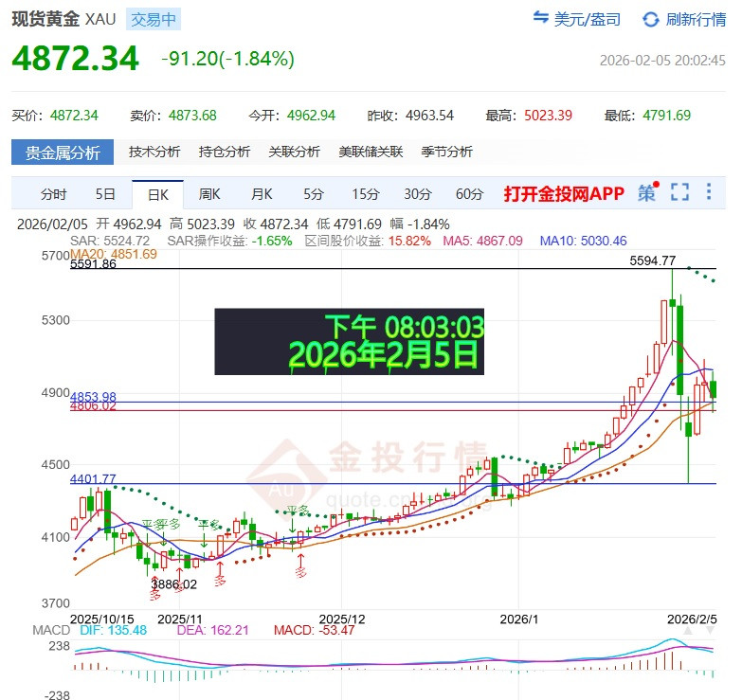This screenshot has height=700, width=742.
Task: Switch chart to 分时 view
Action: 53,194
